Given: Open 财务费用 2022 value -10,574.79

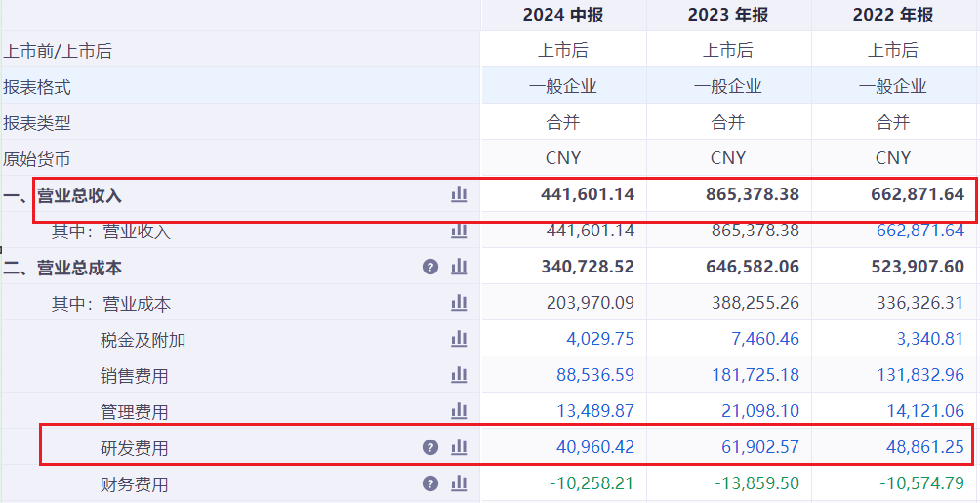Looking at the screenshot, I should (x=921, y=483).
